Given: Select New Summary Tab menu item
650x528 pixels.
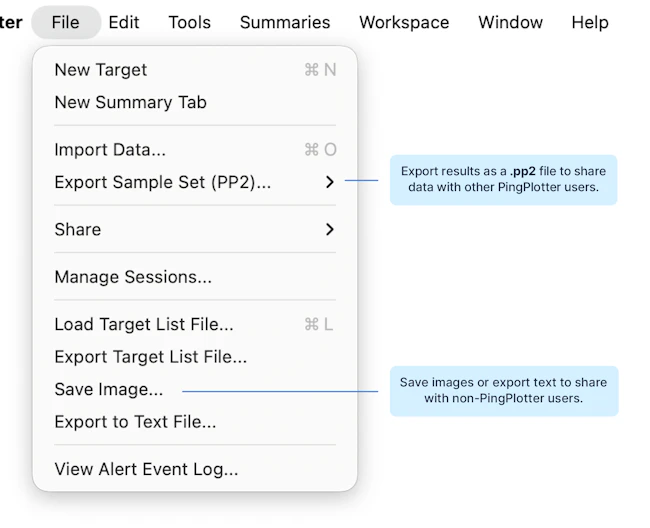Looking at the screenshot, I should click(x=195, y=102).
